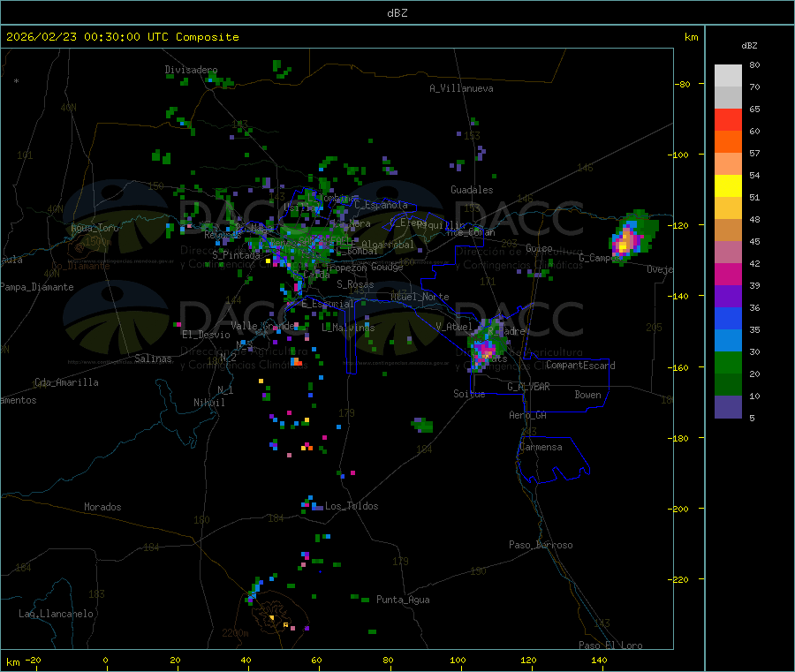Viewport: 795px width, 672px height.
Task: Click the 2026/02/23 00:30:00 UTC Composite timestamp
Action: click(x=122, y=37)
